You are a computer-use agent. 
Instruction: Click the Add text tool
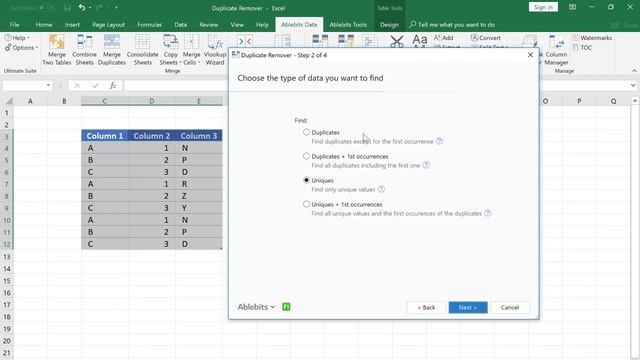(x=443, y=38)
